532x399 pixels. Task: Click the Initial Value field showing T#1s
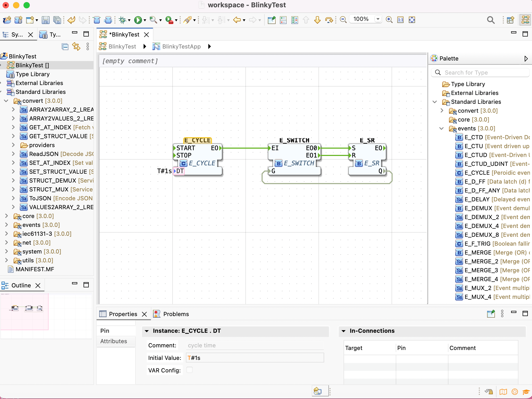[x=255, y=358]
